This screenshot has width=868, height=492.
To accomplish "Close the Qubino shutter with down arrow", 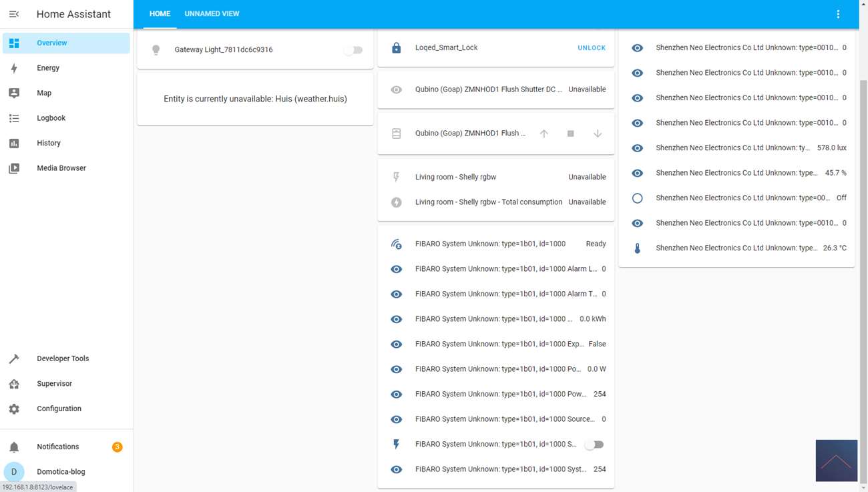I will coord(598,134).
